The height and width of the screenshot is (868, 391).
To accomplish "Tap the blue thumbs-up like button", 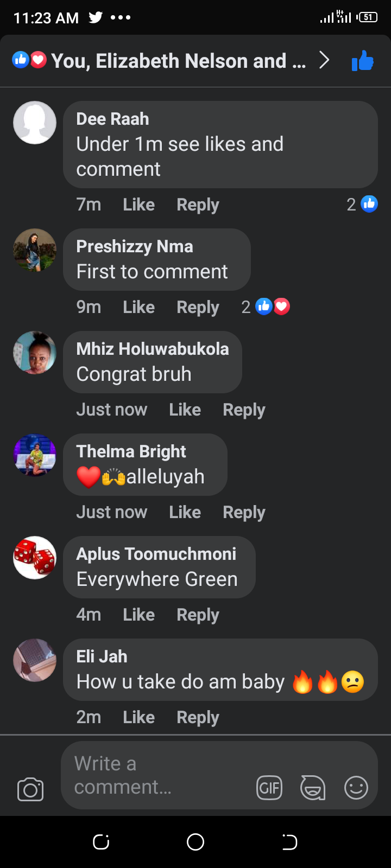I will 363,61.
